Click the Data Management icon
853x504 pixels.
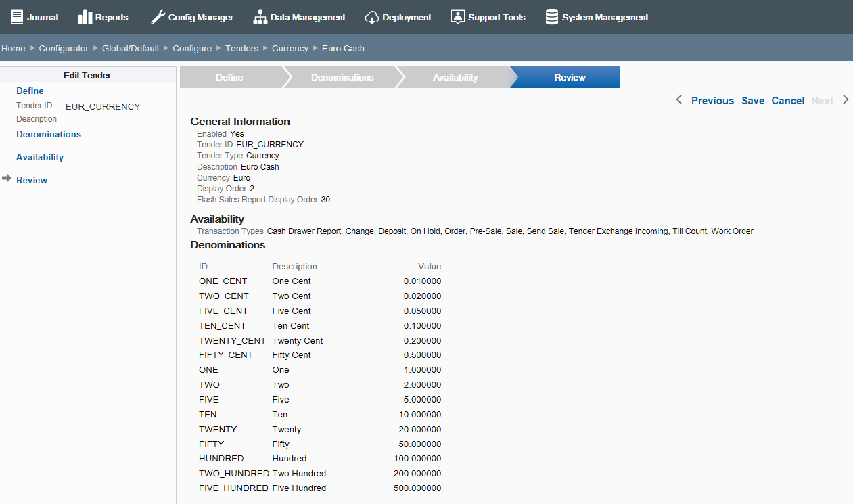pos(260,16)
